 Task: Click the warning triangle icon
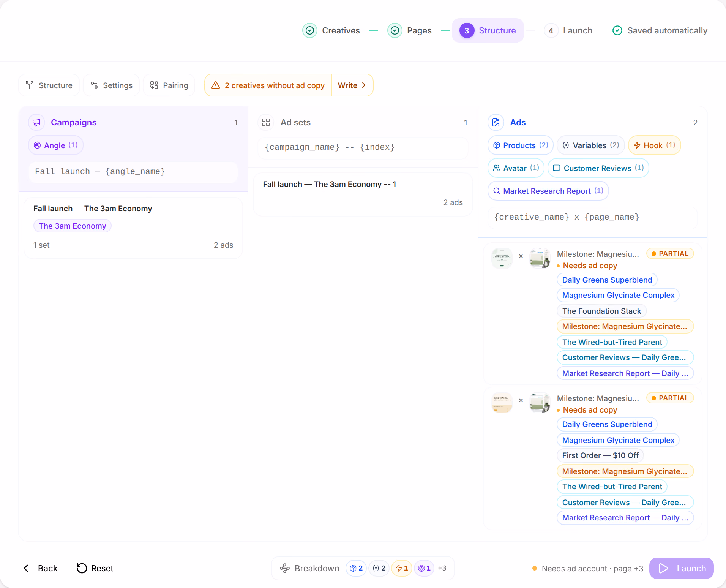(216, 85)
